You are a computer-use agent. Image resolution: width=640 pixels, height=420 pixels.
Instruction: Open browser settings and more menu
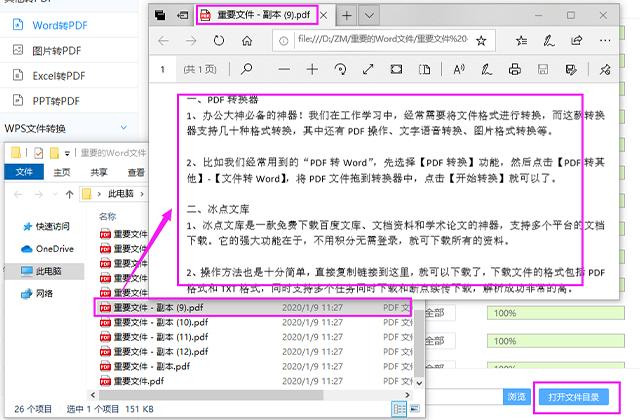605,40
